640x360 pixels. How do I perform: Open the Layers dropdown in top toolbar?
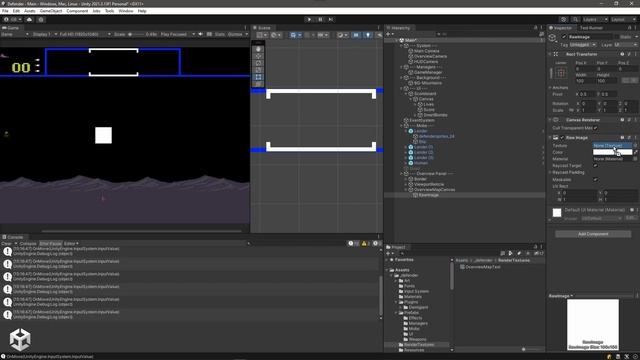(595, 19)
